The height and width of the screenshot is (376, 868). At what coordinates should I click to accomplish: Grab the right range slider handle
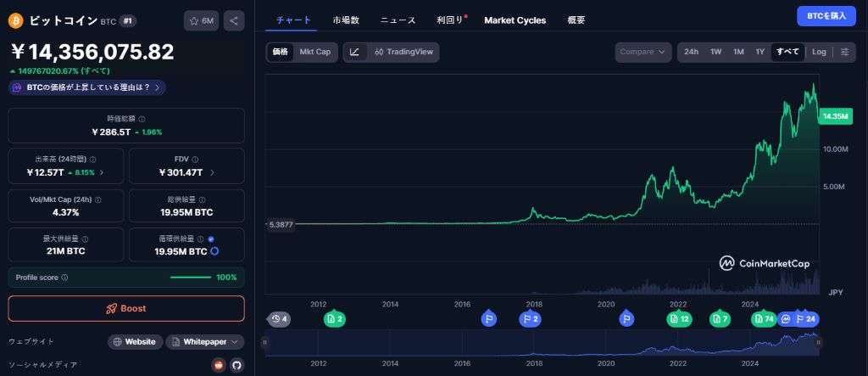(x=818, y=343)
